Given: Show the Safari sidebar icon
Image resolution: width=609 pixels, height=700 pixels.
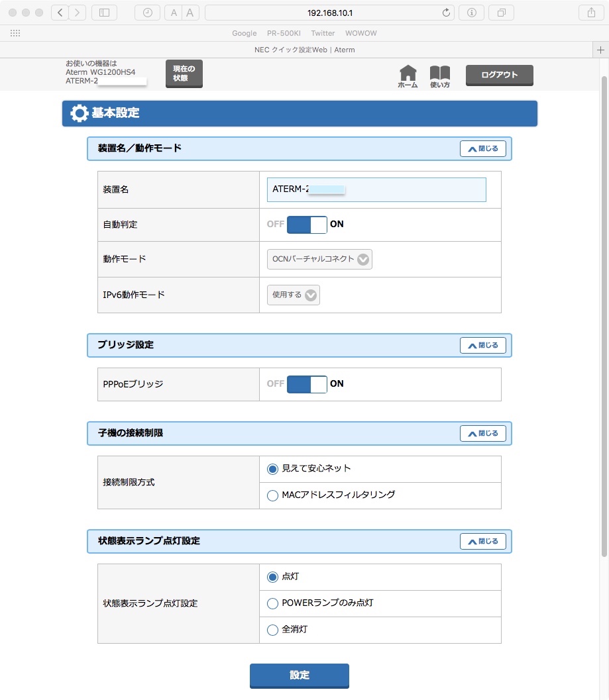Looking at the screenshot, I should click(103, 12).
